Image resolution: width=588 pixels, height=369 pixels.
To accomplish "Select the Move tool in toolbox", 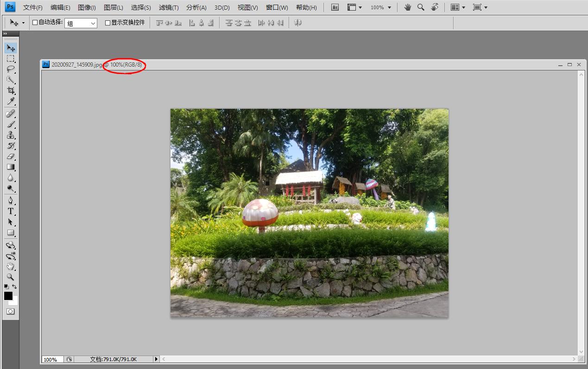I will tap(11, 48).
